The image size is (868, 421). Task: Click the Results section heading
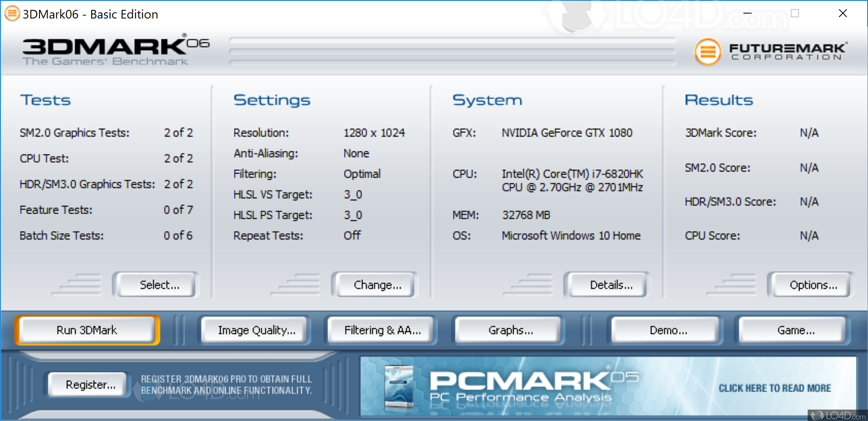pyautogui.click(x=719, y=100)
